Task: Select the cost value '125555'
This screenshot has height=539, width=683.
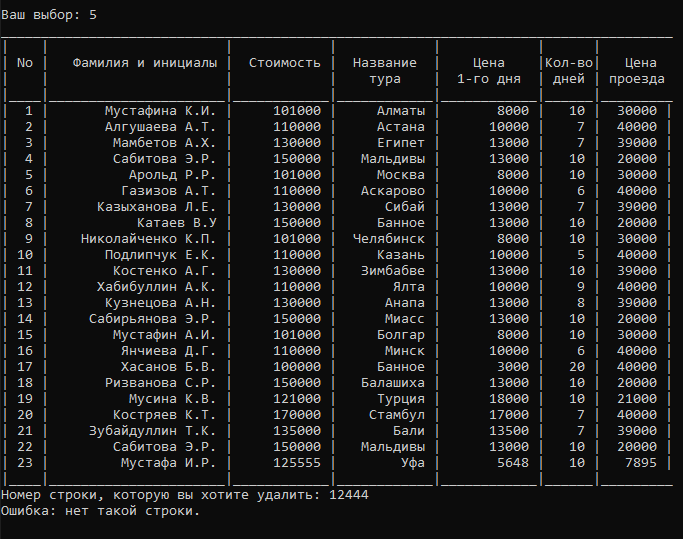Action: tap(297, 463)
